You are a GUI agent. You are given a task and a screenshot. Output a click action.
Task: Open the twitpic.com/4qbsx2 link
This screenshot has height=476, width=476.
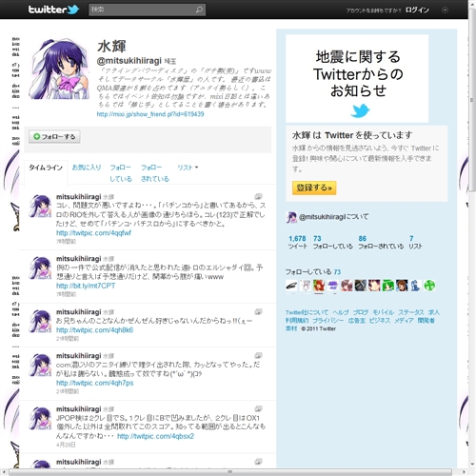[155, 436]
